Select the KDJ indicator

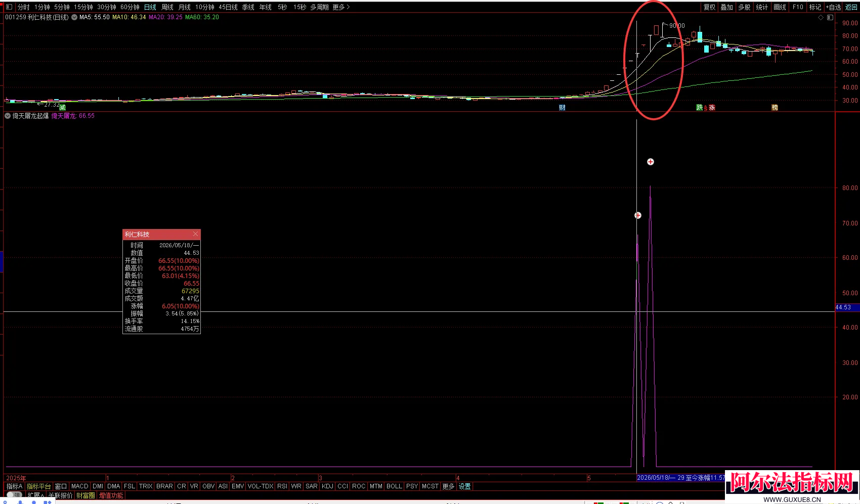(327, 486)
